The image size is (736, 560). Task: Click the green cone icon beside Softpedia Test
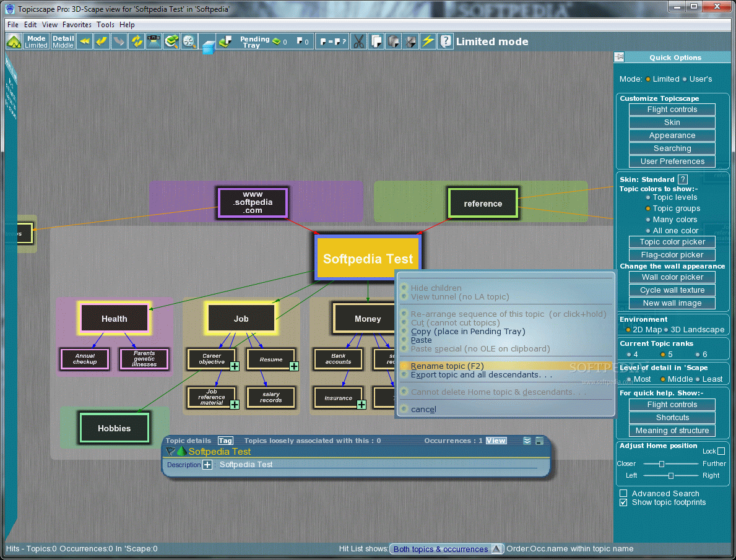tap(181, 452)
